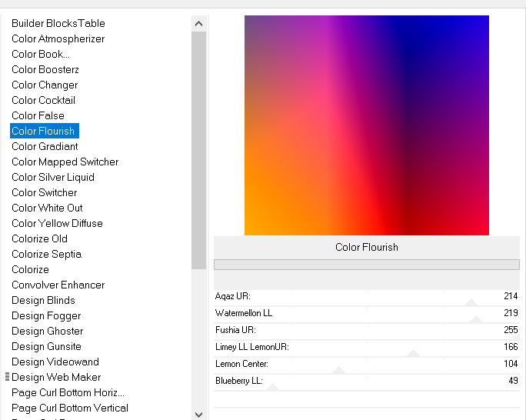Click the highlighted Color Flourish entry
This screenshot has width=526, height=420.
[45, 131]
